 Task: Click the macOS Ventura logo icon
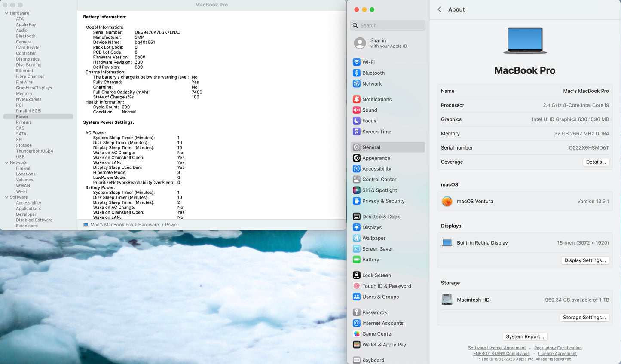click(447, 201)
